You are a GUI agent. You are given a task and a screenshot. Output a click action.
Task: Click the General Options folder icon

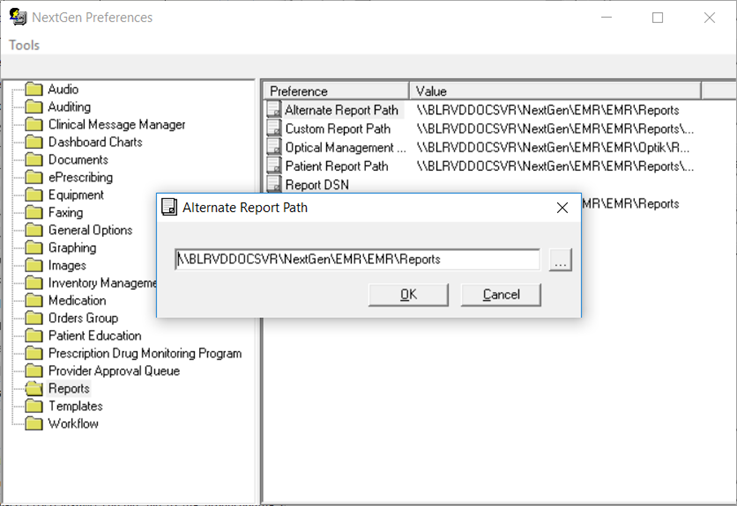coord(33,230)
